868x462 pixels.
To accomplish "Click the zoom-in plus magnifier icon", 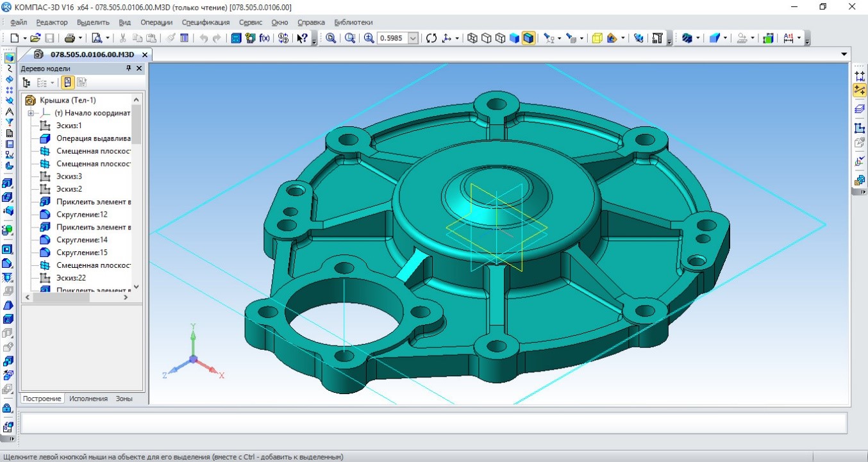I will (x=369, y=38).
